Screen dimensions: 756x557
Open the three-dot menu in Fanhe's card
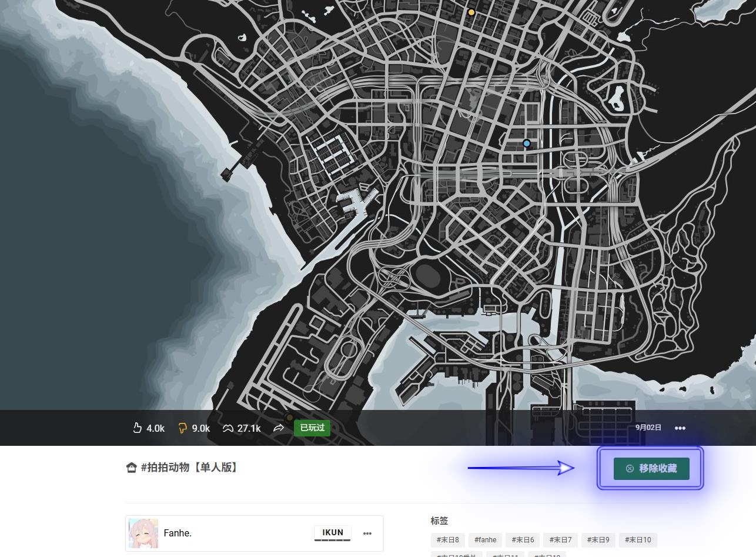pos(367,533)
